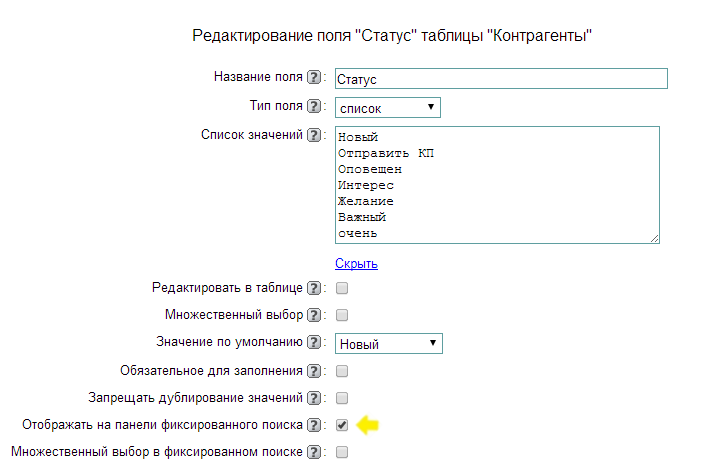This screenshot has width=720, height=466.
Task: Open help for "Список значений"
Action: pyautogui.click(x=314, y=135)
